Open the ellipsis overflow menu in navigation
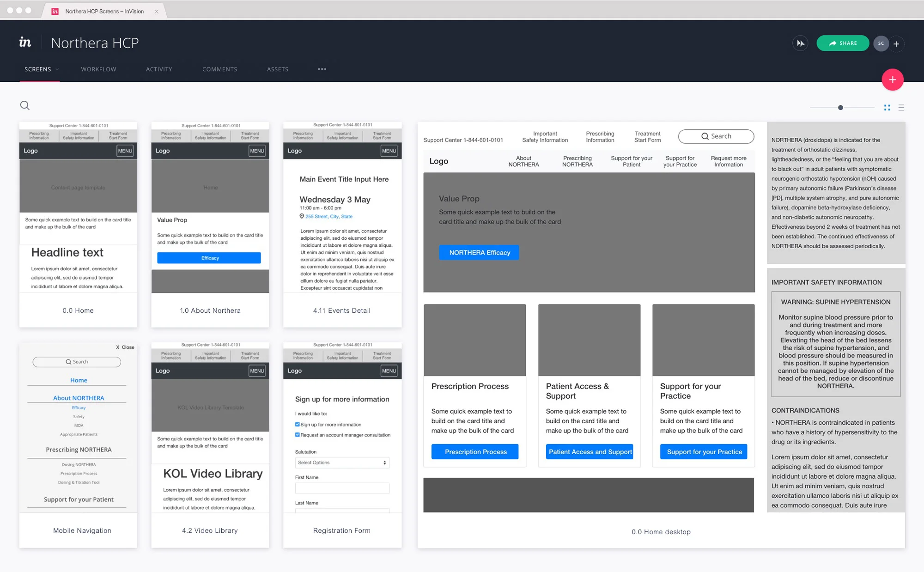The width and height of the screenshot is (924, 572). point(322,69)
